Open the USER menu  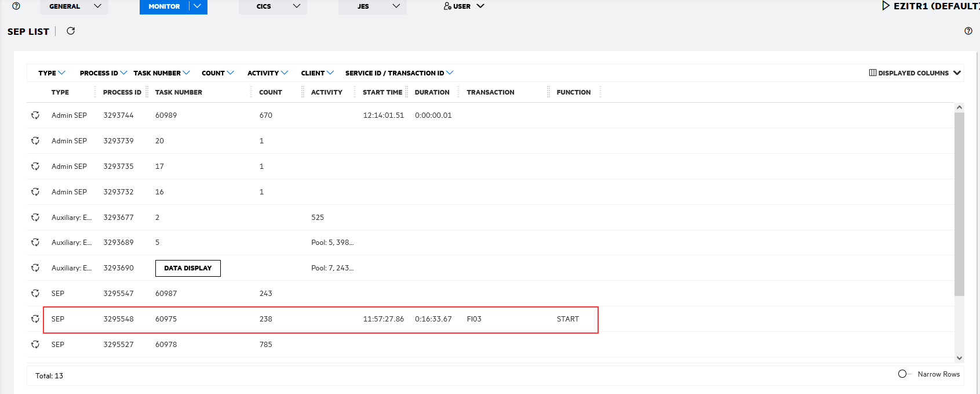464,6
